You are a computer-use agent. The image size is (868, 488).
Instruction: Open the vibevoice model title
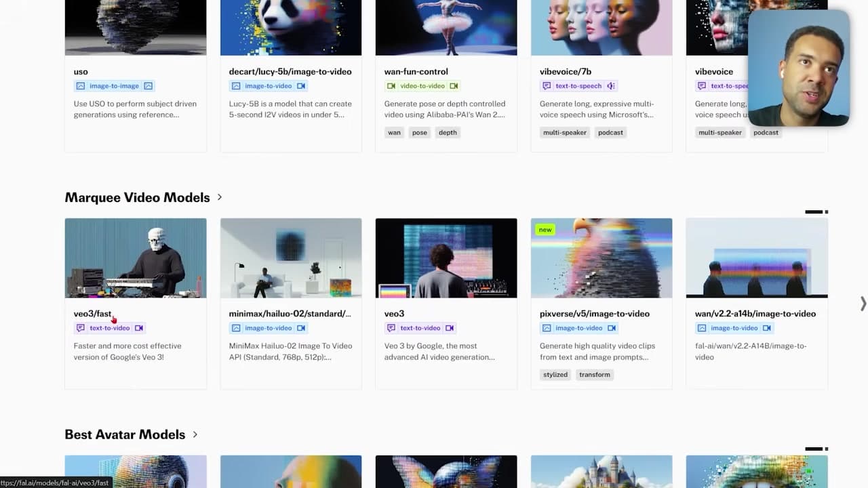pos(714,72)
